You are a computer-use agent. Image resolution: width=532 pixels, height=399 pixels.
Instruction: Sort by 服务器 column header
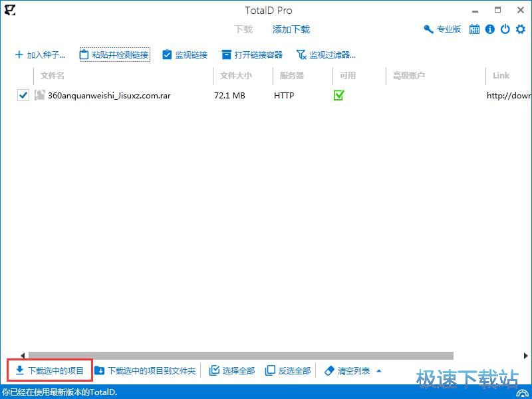pos(291,75)
